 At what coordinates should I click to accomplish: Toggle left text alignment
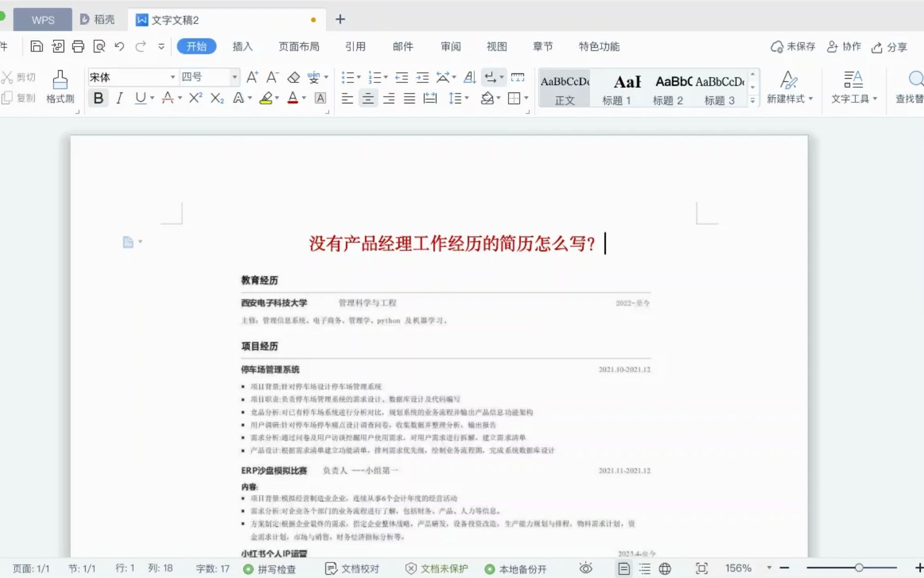pos(347,98)
